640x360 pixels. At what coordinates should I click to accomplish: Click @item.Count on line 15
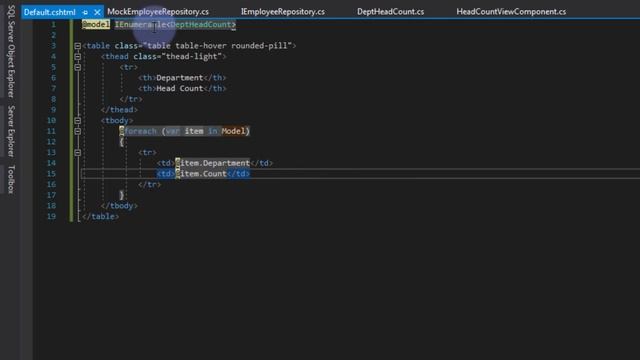click(201, 174)
